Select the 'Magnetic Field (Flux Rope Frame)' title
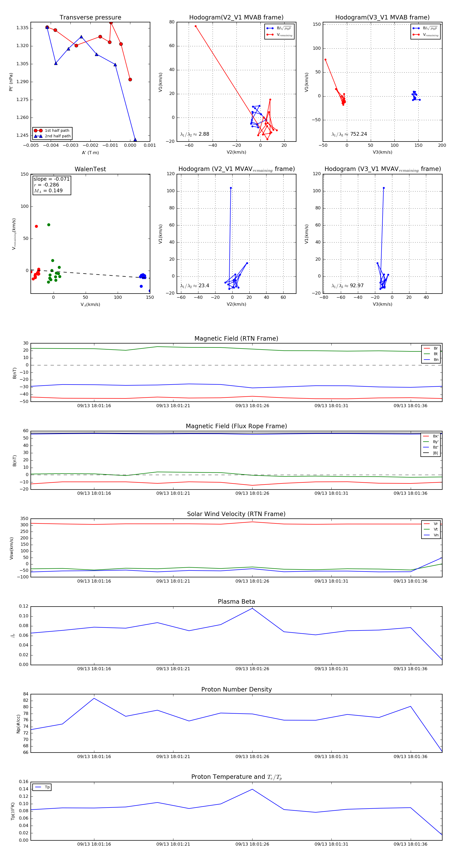 (236, 426)
